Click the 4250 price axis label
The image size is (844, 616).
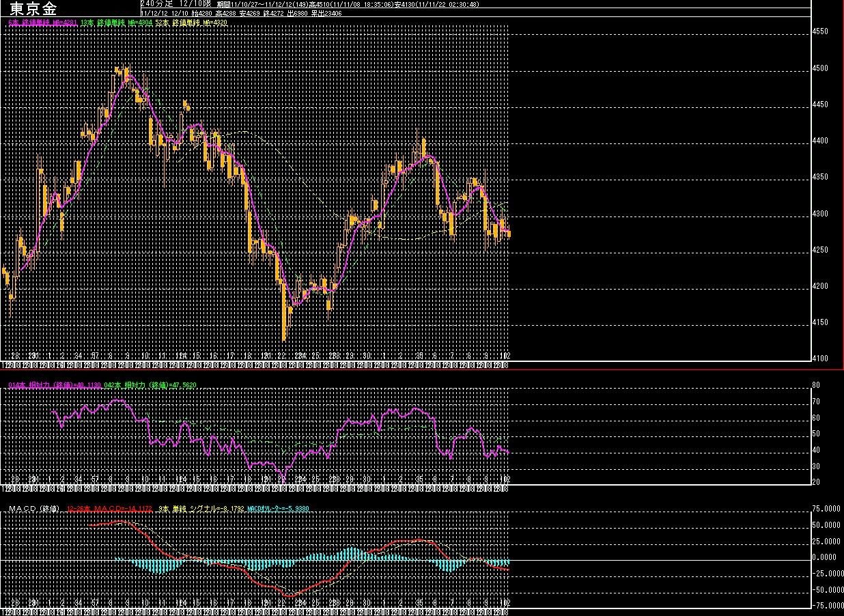click(820, 250)
